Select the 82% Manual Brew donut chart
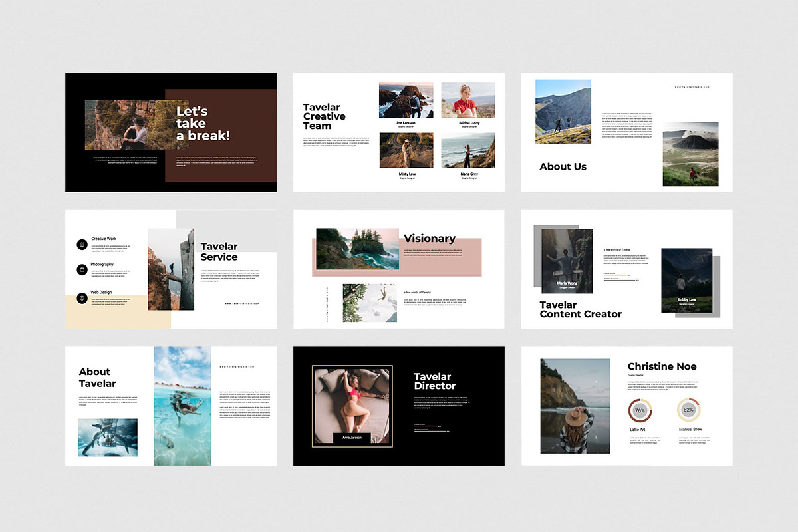798x532 pixels. 688,410
